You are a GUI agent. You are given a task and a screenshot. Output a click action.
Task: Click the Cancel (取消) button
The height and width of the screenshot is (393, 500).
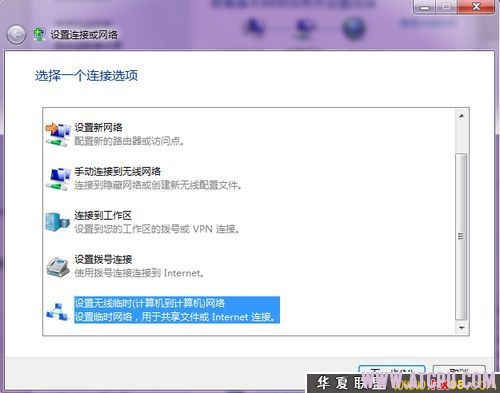click(459, 372)
